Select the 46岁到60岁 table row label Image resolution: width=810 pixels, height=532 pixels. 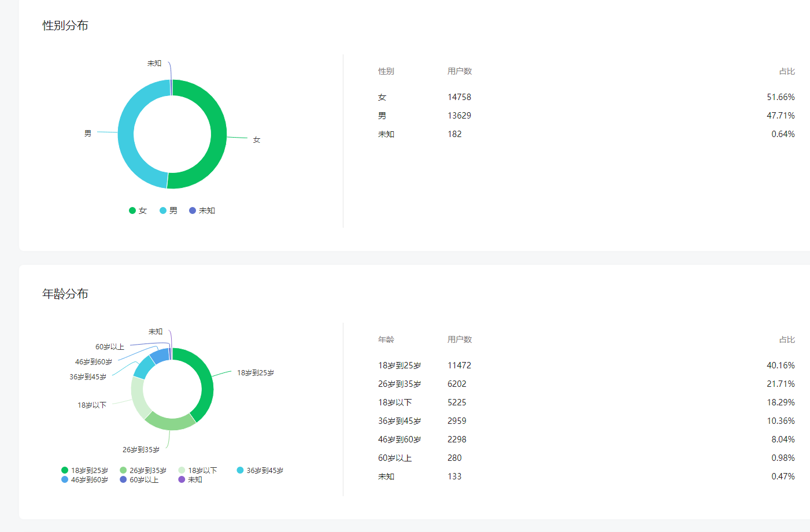coord(400,439)
